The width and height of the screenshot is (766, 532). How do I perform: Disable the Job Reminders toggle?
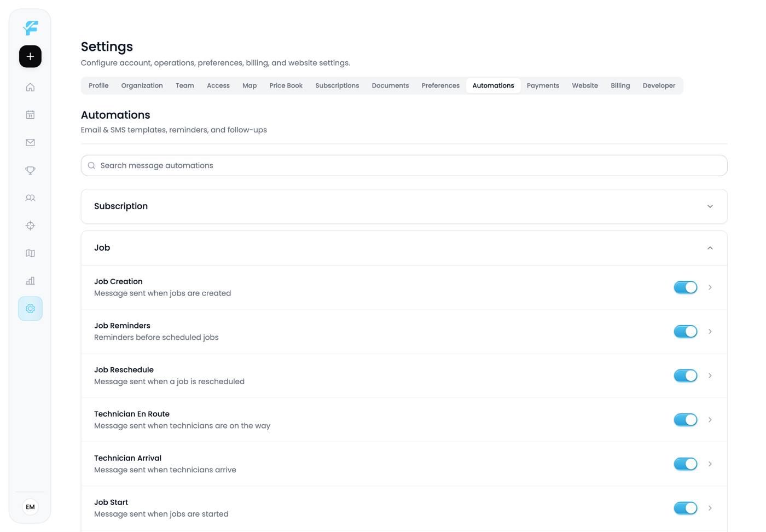click(x=686, y=332)
